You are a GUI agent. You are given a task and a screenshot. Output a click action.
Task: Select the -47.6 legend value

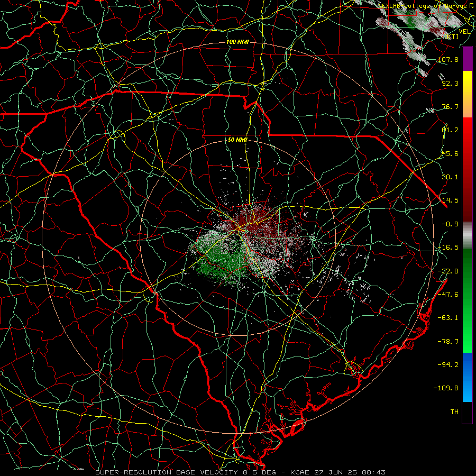click(448, 295)
